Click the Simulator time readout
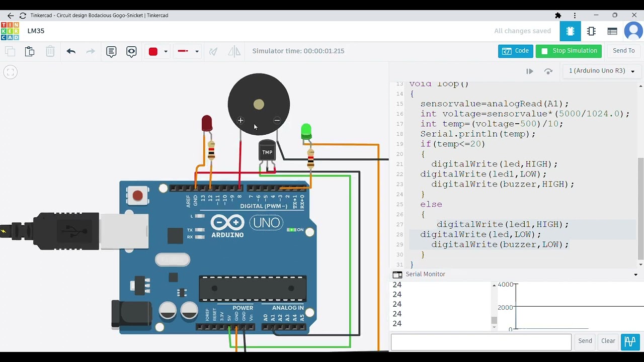 point(298,51)
